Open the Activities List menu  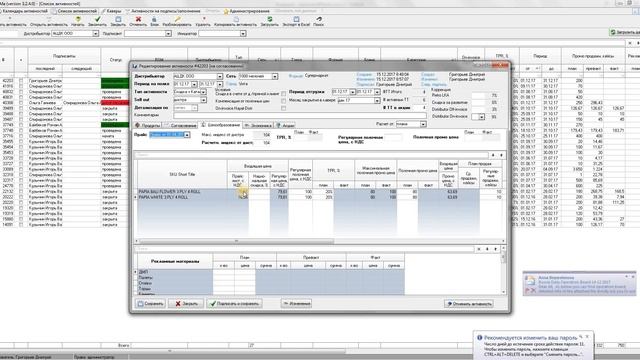(75, 11)
